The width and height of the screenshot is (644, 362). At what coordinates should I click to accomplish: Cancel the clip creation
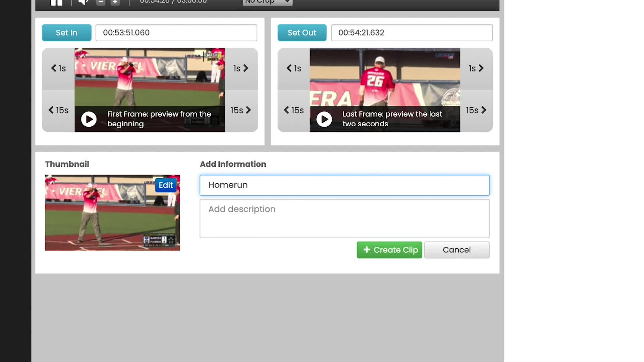click(x=457, y=250)
